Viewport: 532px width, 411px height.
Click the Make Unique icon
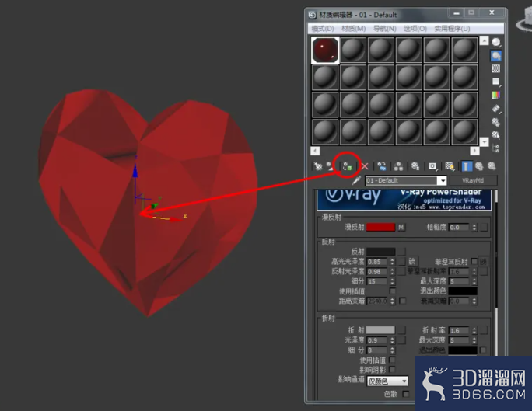click(x=399, y=166)
